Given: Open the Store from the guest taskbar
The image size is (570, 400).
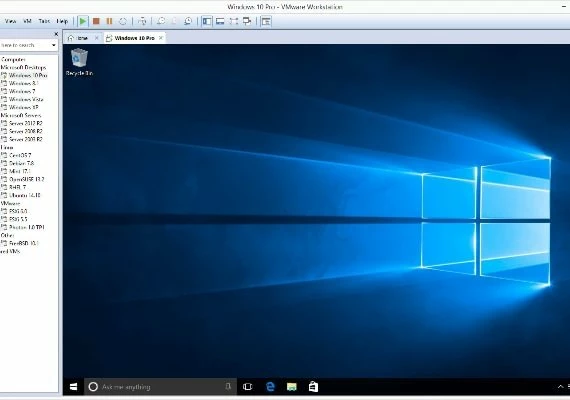Looking at the screenshot, I should 313,387.
